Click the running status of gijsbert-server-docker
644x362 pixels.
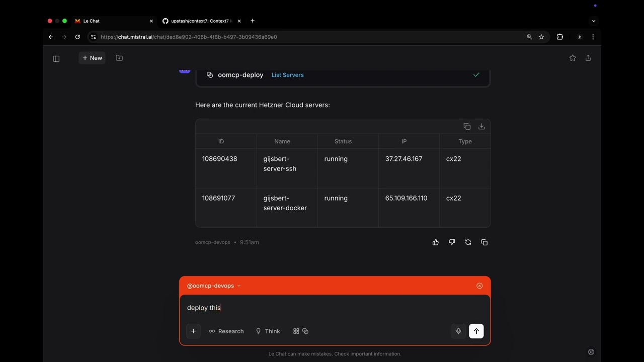click(336, 198)
